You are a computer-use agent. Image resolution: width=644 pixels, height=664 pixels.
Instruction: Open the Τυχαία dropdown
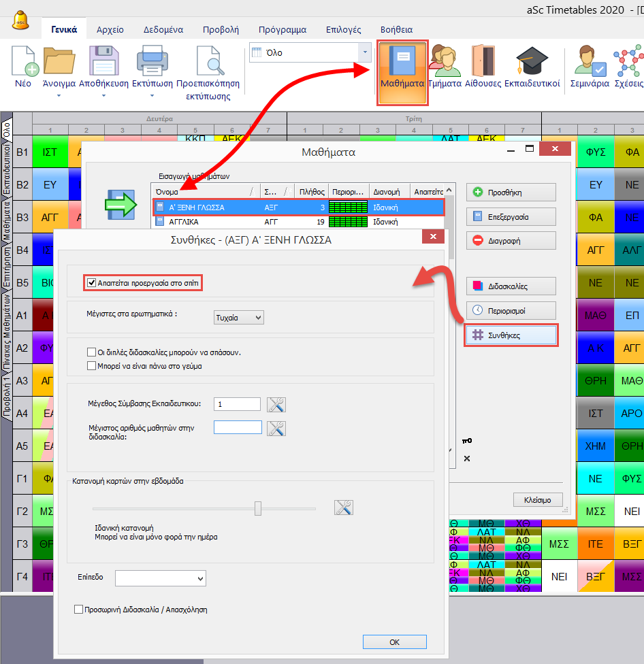[239, 318]
